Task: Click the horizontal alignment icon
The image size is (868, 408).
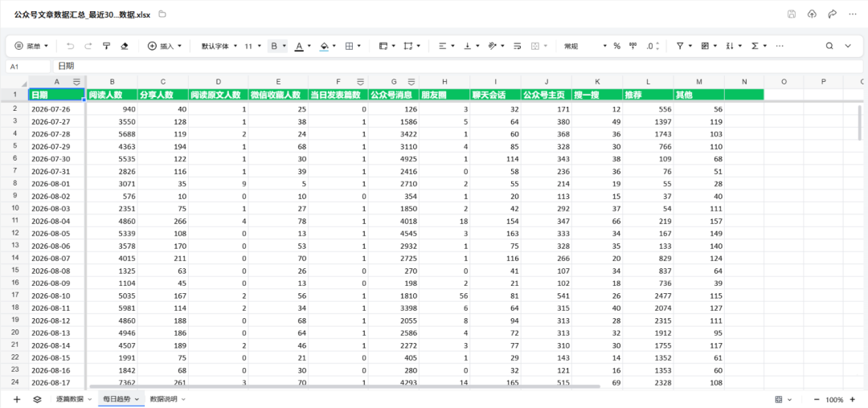Action: point(442,47)
